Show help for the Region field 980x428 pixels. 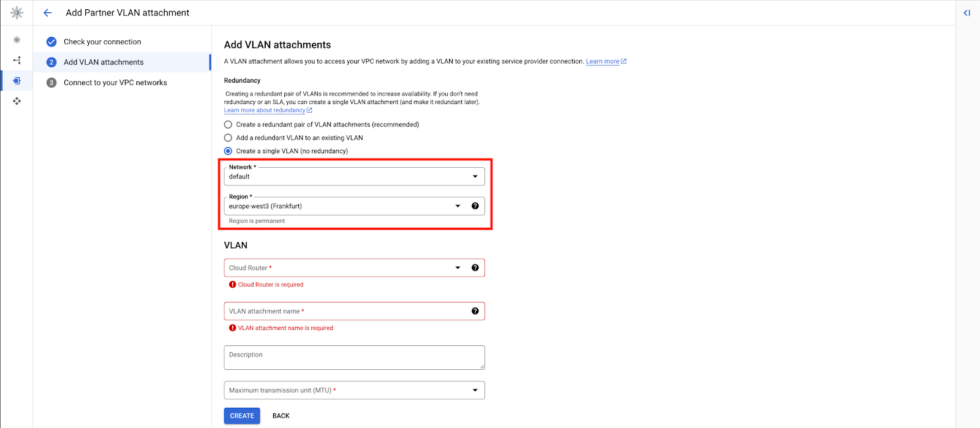pyautogui.click(x=475, y=206)
